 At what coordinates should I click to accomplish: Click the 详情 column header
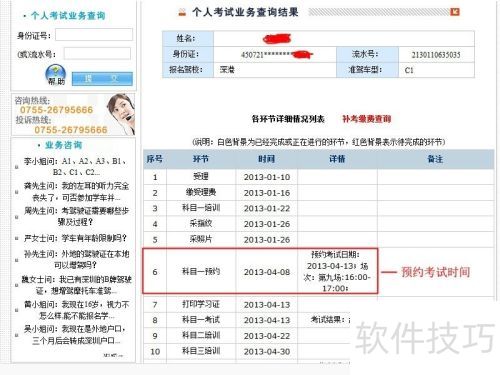[337, 159]
